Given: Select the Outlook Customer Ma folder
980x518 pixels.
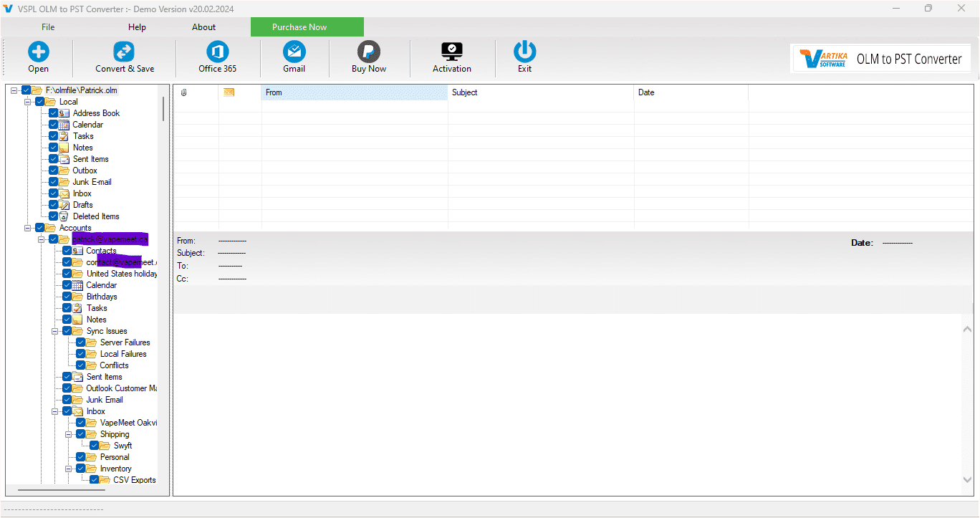Looking at the screenshot, I should tap(122, 388).
